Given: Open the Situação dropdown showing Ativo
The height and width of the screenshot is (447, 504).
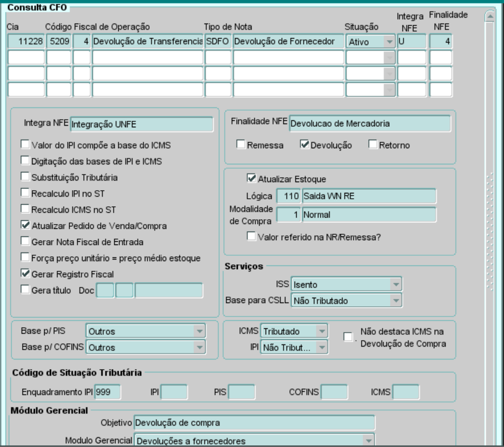Looking at the screenshot, I should tap(370, 41).
